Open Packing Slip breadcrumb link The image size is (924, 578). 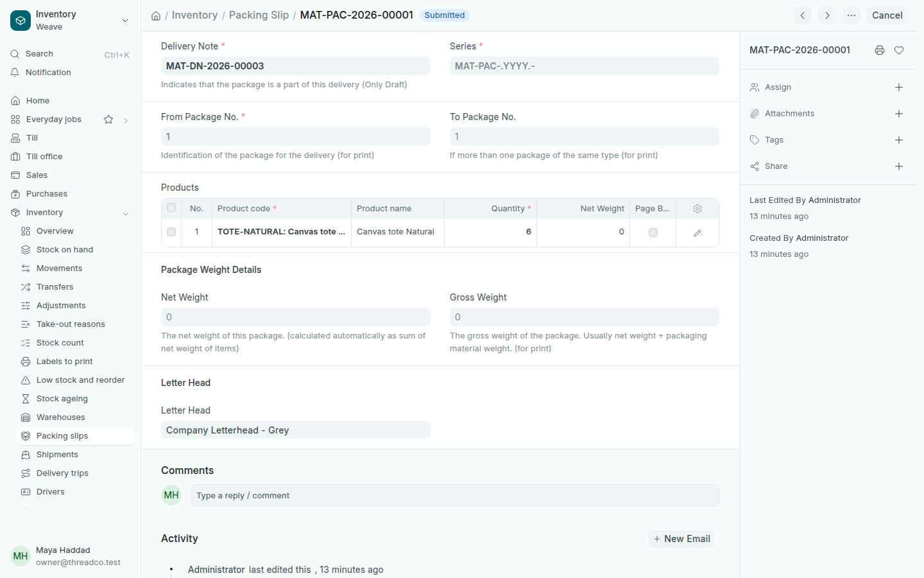259,15
